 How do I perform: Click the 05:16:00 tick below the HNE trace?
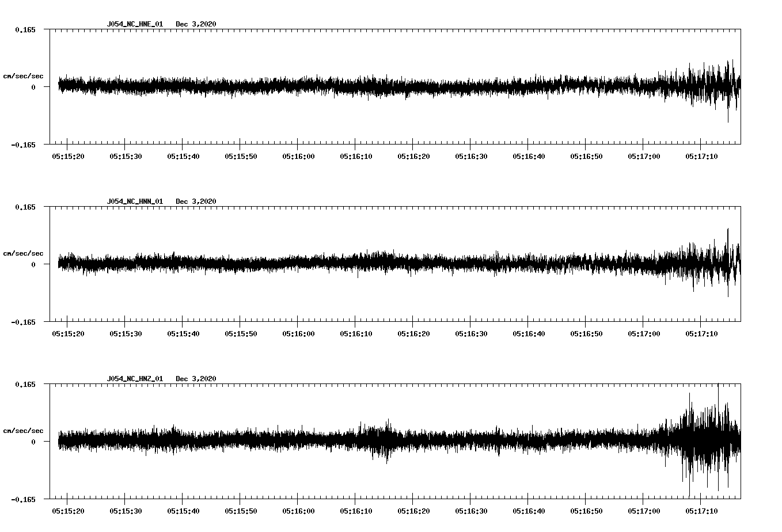(298, 154)
